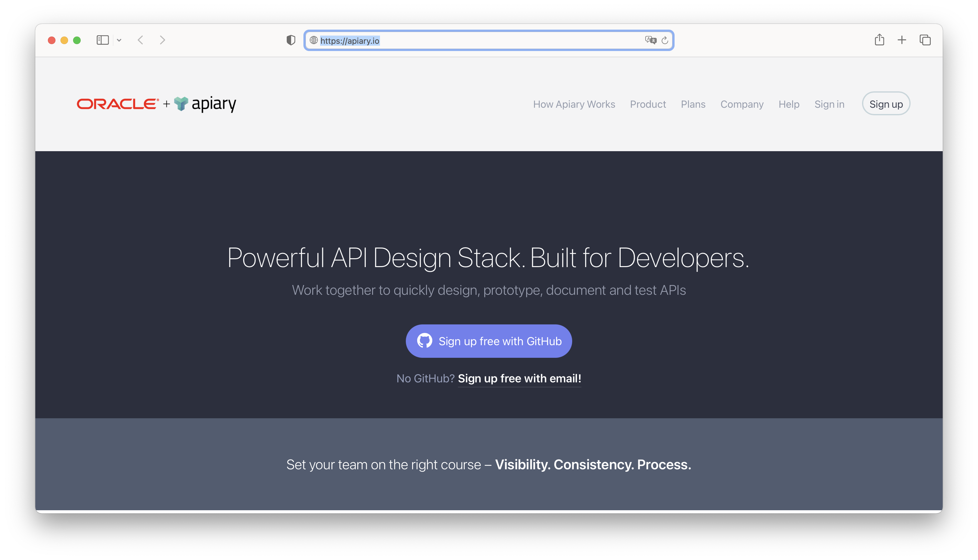Click the globe site icon in address bar
The height and width of the screenshot is (560, 978).
click(x=314, y=40)
